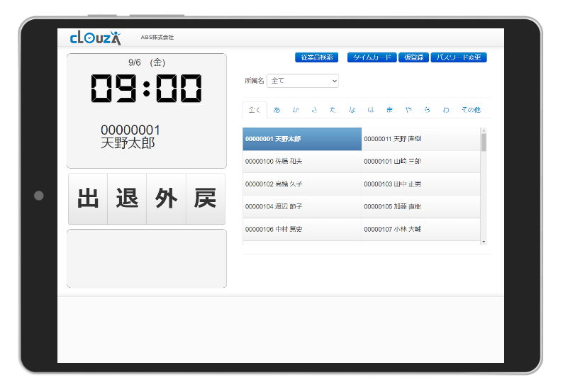This screenshot has width=563, height=392.
Task: Select employee 00000101 山崎 三郎
Action: 420,162
